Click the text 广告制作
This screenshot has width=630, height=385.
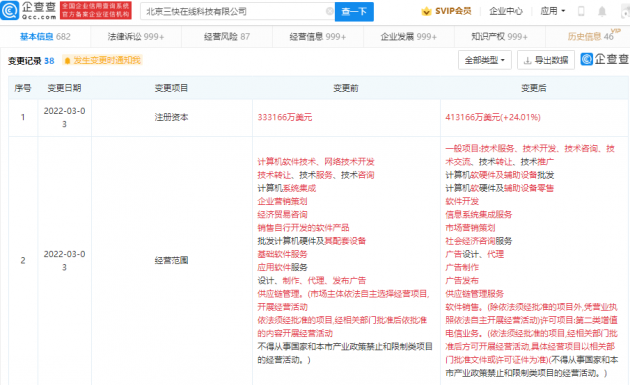pyautogui.click(x=462, y=267)
